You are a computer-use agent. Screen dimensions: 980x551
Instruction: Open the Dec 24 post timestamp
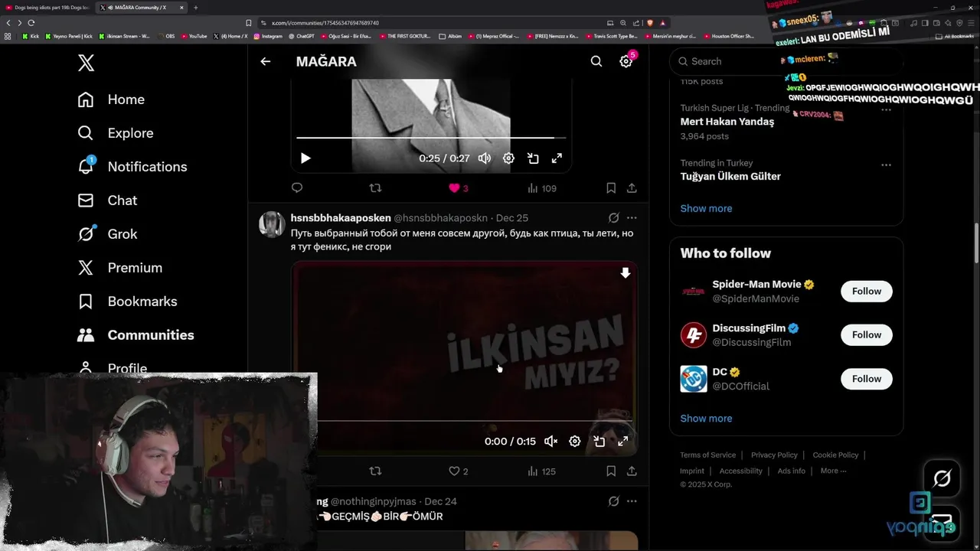point(440,501)
